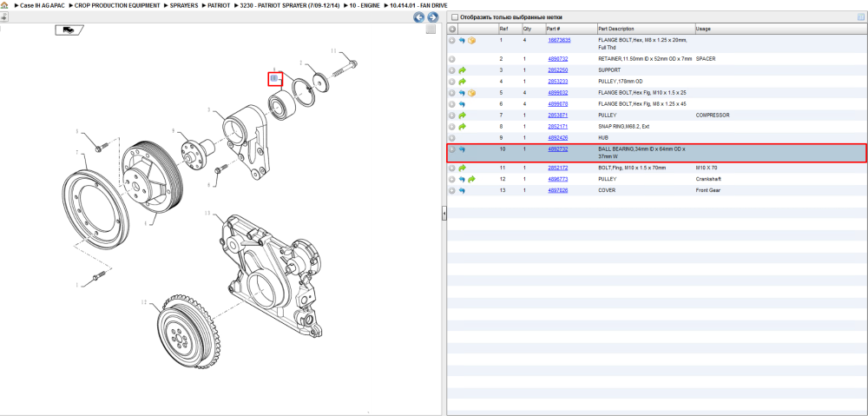Open part number link 4892732
Image resolution: width=868 pixels, height=416 pixels.
(558, 149)
